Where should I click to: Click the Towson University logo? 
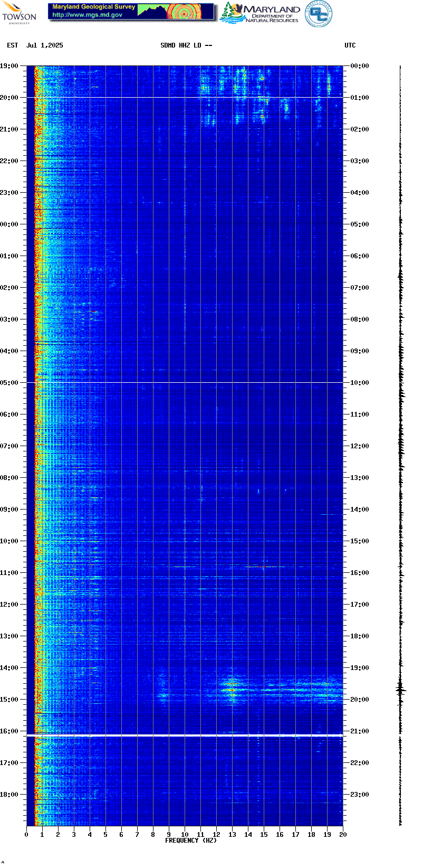pyautogui.click(x=19, y=13)
